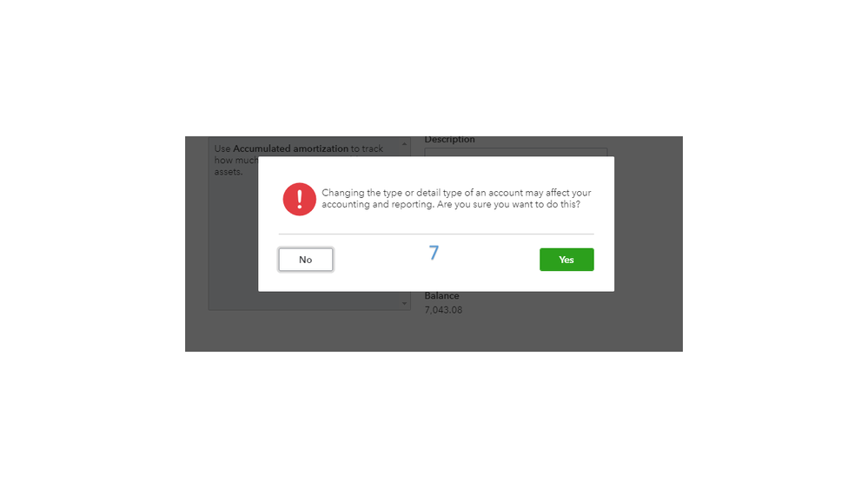The height and width of the screenshot is (488, 868).
Task: Click inside the Accumulated amortization description box
Action: tap(233, 233)
